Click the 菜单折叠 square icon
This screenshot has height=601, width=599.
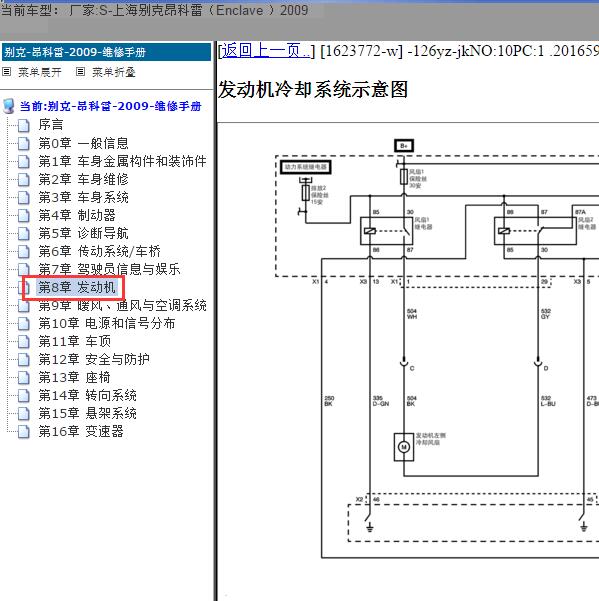point(80,72)
